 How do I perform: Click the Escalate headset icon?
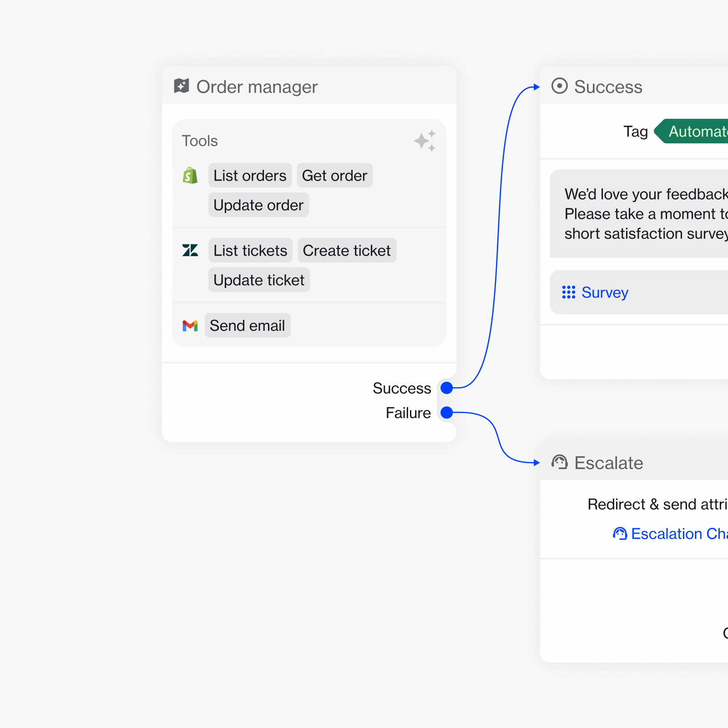(559, 462)
